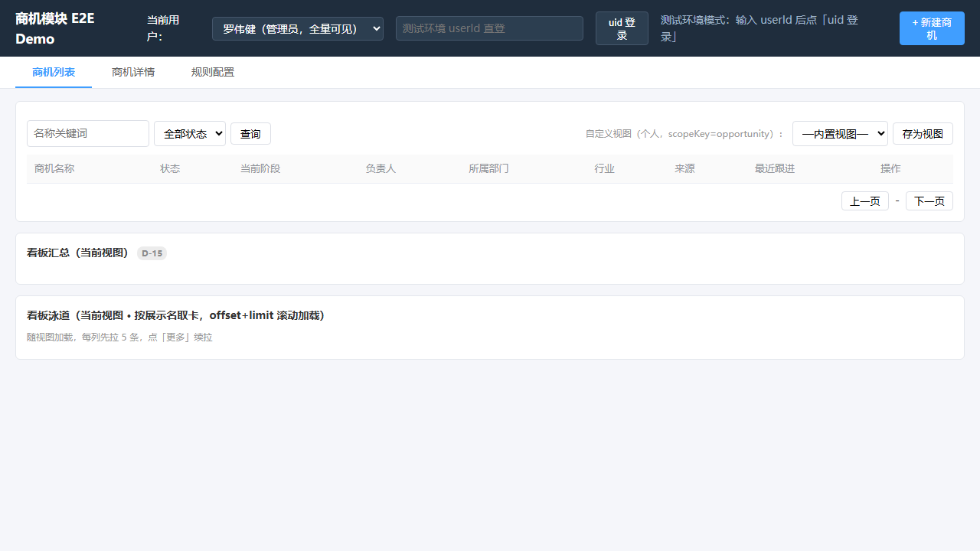Go to previous page with 上一页
Image resolution: width=980 pixels, height=551 pixels.
[865, 201]
